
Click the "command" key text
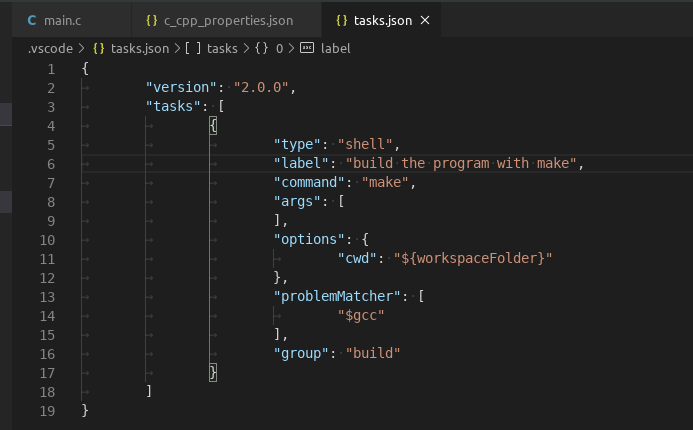click(x=309, y=183)
